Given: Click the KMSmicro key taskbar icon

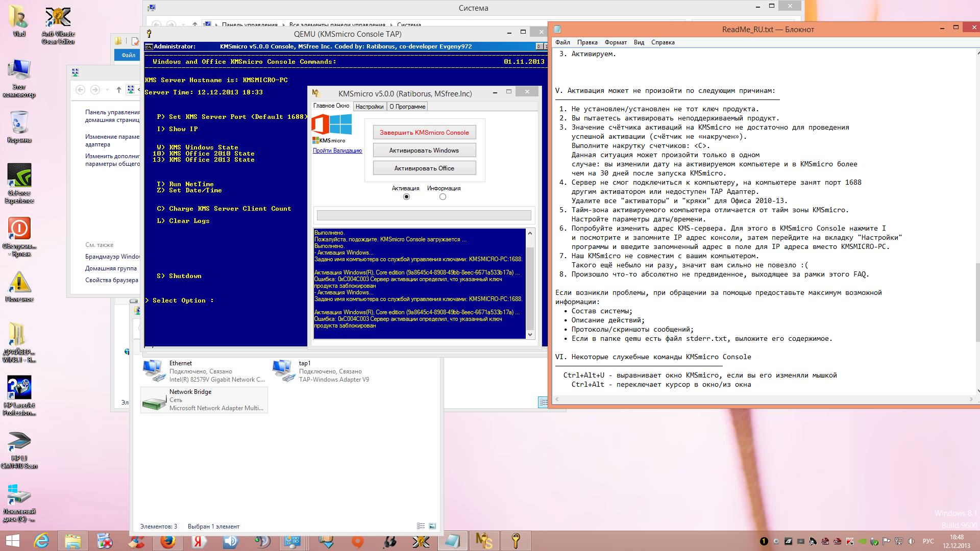Looking at the screenshot, I should pyautogui.click(x=516, y=541).
